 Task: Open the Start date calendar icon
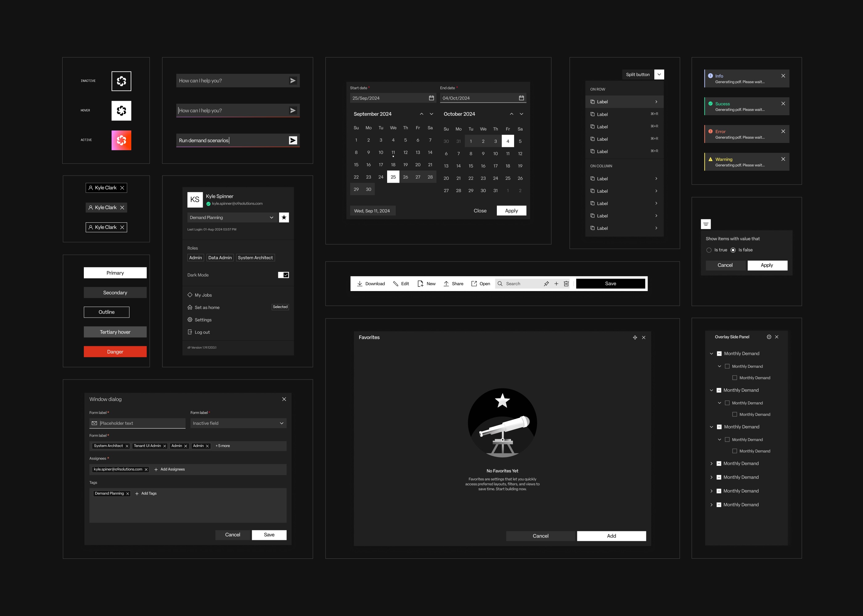click(431, 98)
